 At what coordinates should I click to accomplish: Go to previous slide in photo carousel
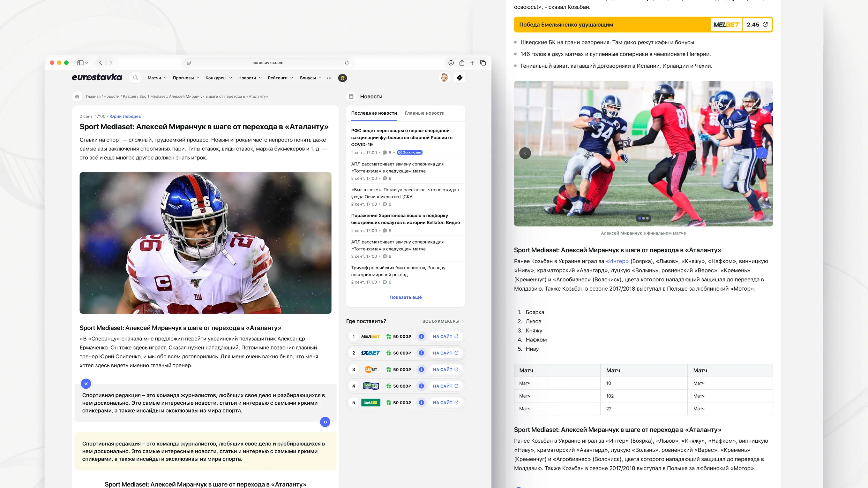click(x=525, y=153)
